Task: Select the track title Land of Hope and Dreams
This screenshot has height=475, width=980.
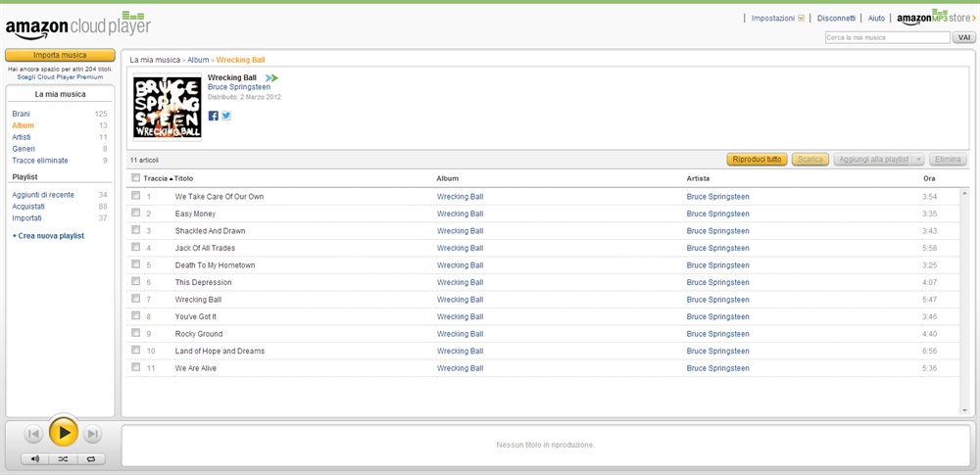Action: coord(220,351)
